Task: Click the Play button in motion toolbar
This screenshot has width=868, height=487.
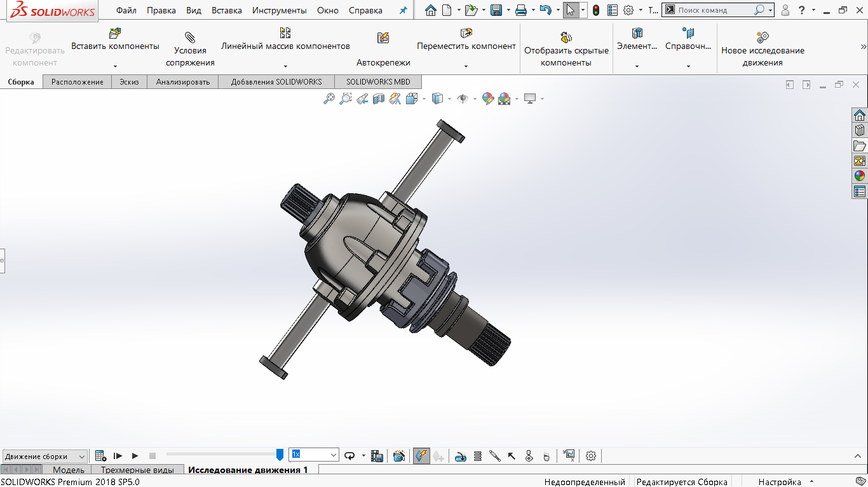Action: tap(135, 456)
